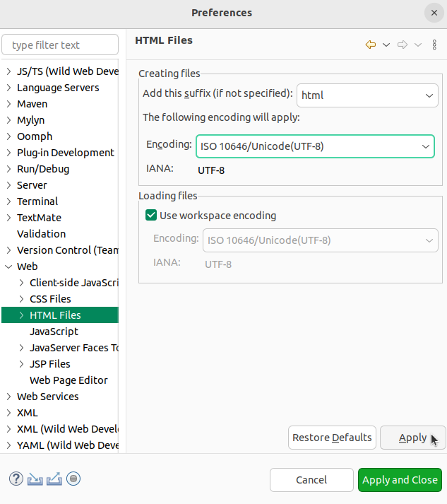The width and height of the screenshot is (447, 504).
Task: Select the highlighted HTML Files tree entry
Action: point(60,315)
